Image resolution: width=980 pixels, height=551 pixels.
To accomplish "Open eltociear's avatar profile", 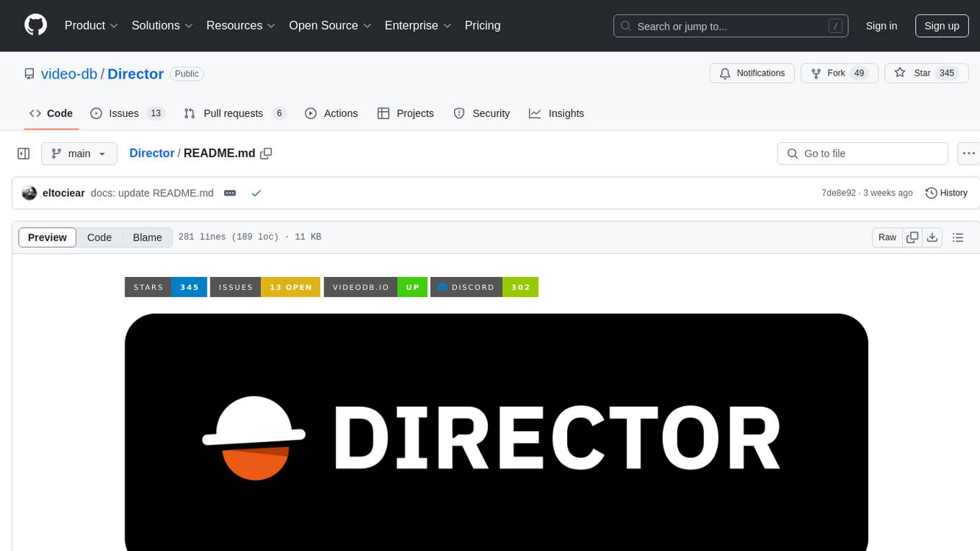I will (x=30, y=193).
